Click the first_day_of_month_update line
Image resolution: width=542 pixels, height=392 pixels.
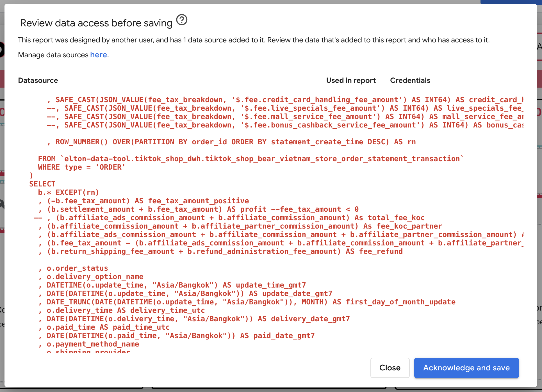(247, 302)
